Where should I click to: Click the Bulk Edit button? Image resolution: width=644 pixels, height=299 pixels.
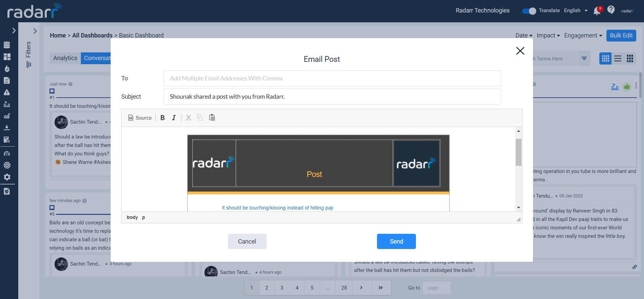pyautogui.click(x=621, y=35)
